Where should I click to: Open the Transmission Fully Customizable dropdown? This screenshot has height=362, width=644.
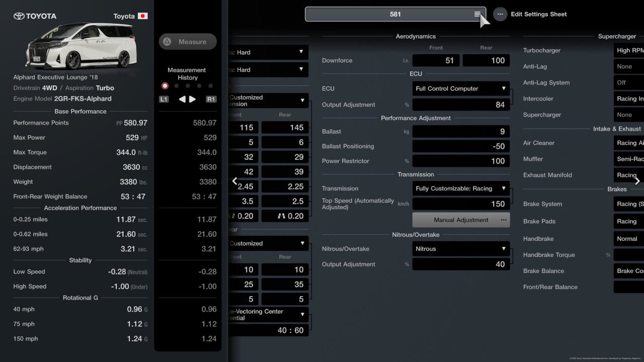(x=461, y=189)
